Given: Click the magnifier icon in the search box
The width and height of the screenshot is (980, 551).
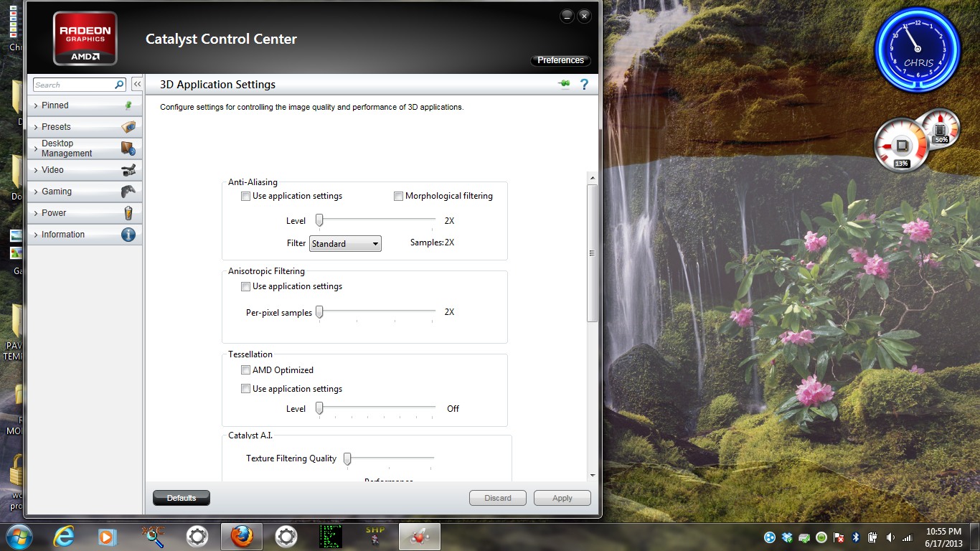Looking at the screenshot, I should 120,85.
